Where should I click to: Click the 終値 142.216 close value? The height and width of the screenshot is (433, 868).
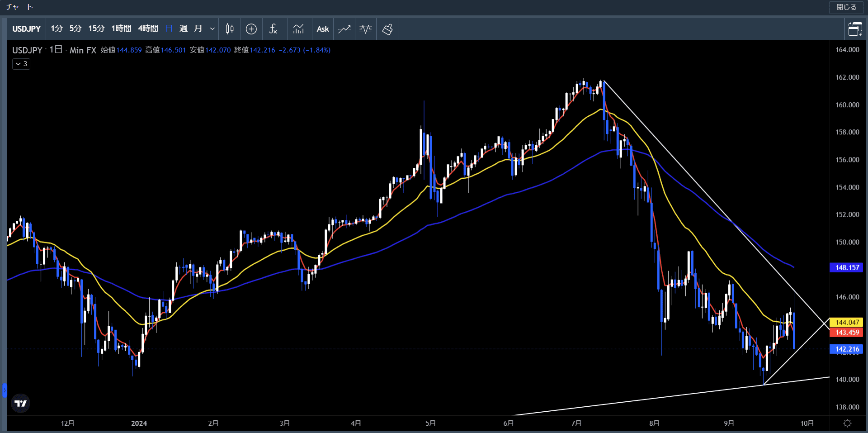pos(255,50)
